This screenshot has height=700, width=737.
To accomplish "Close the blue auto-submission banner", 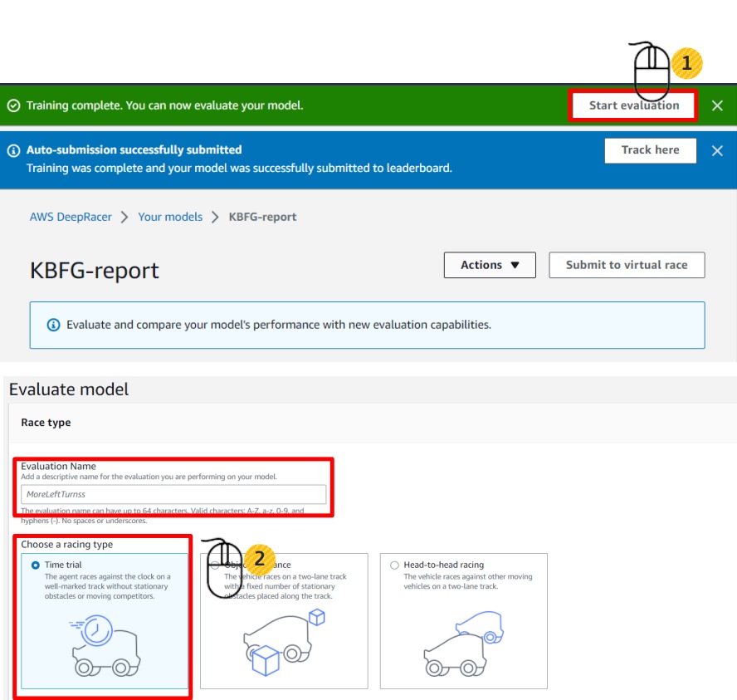I will pyautogui.click(x=717, y=150).
